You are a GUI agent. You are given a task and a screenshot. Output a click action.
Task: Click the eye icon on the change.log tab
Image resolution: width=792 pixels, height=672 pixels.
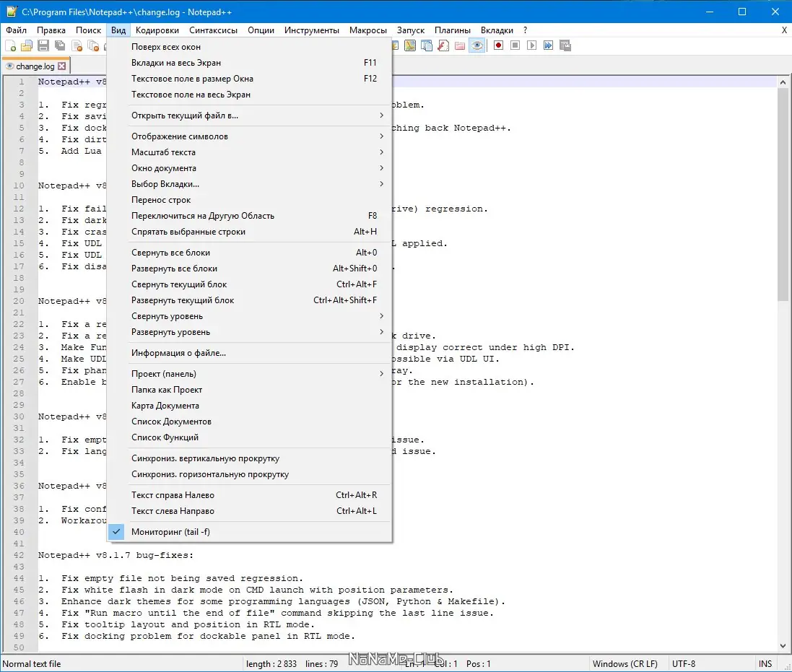(x=9, y=66)
